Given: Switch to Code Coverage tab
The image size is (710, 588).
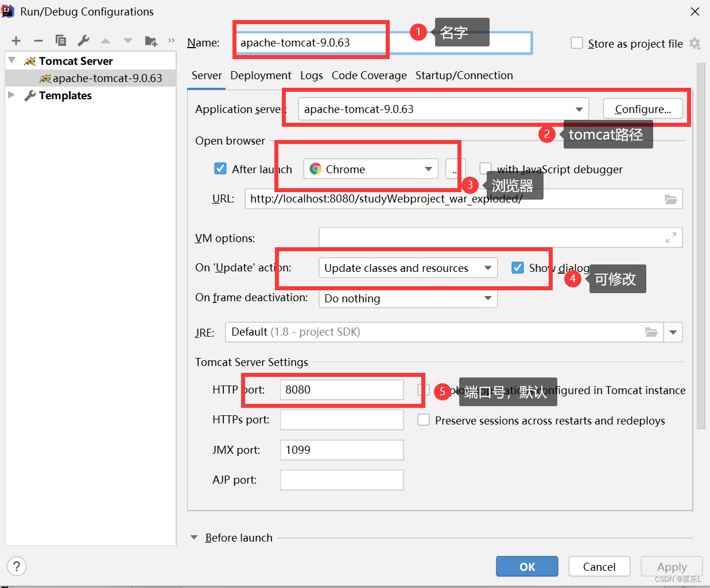Looking at the screenshot, I should (369, 76).
